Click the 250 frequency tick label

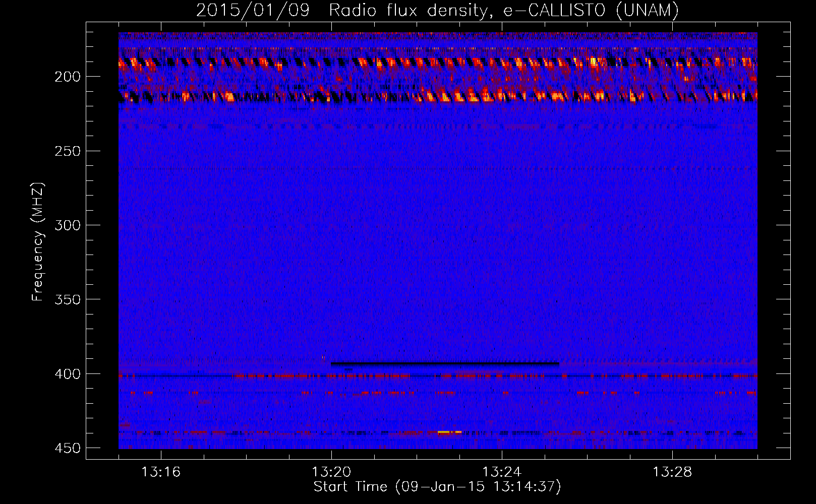(68, 151)
